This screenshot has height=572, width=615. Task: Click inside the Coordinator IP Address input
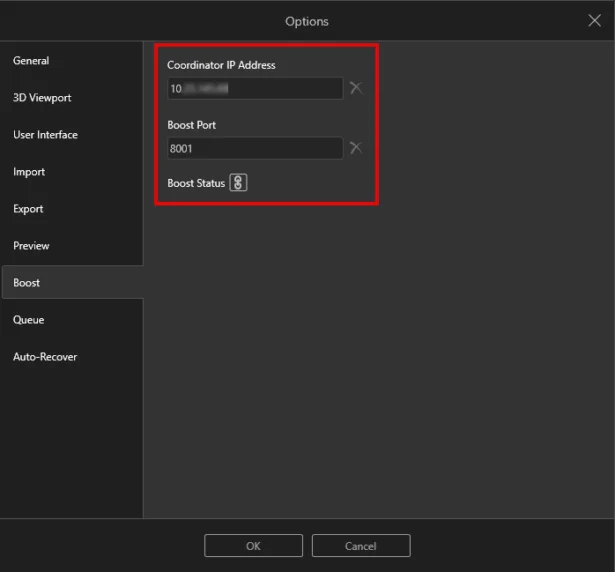(x=255, y=88)
